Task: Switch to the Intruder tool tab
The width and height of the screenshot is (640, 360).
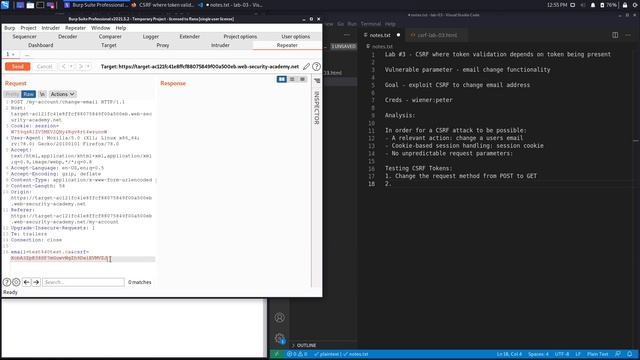Action: (x=220, y=45)
